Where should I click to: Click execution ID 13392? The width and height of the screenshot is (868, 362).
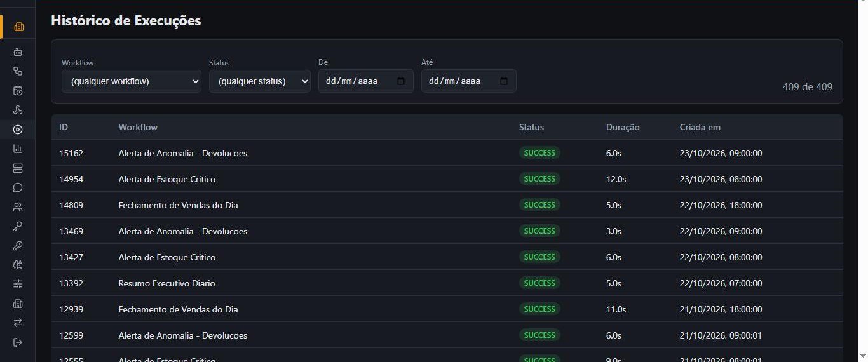pos(71,283)
